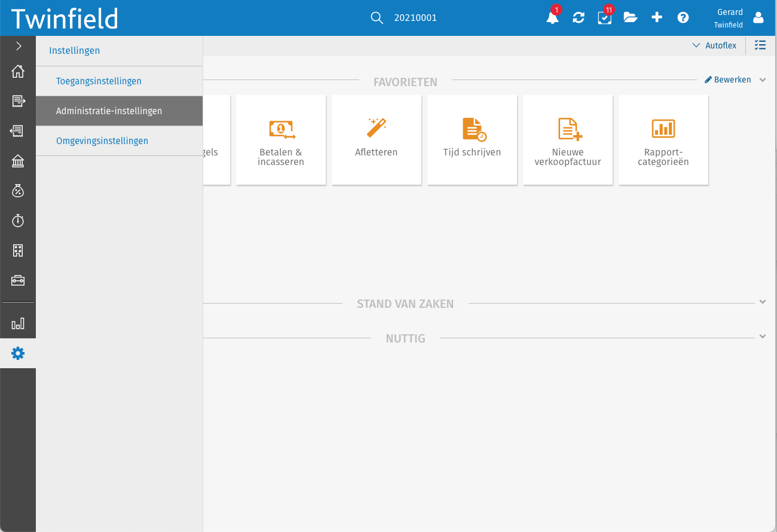Collapse the Stand van zaken section
The width and height of the screenshot is (777, 532).
[763, 302]
